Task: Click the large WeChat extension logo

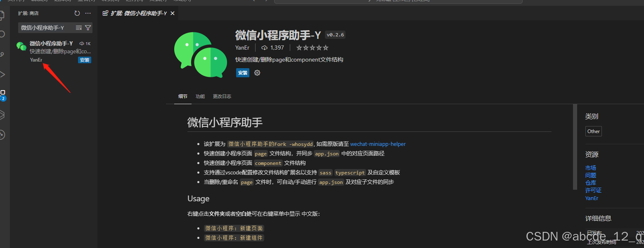Action: [x=201, y=55]
